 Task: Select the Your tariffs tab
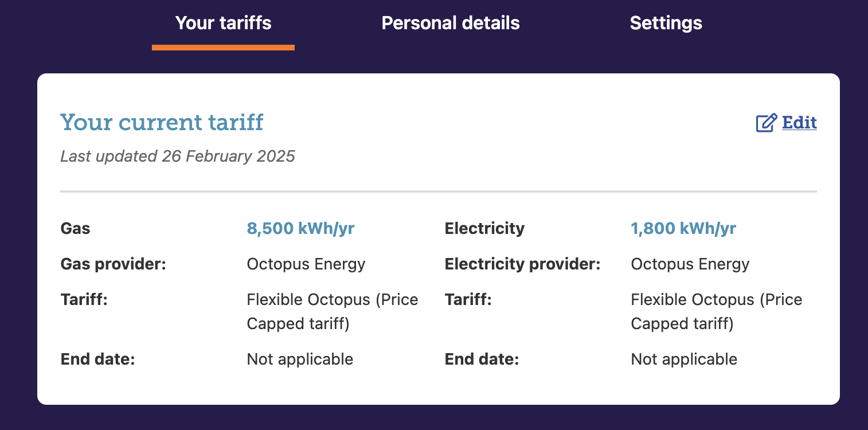(x=223, y=23)
